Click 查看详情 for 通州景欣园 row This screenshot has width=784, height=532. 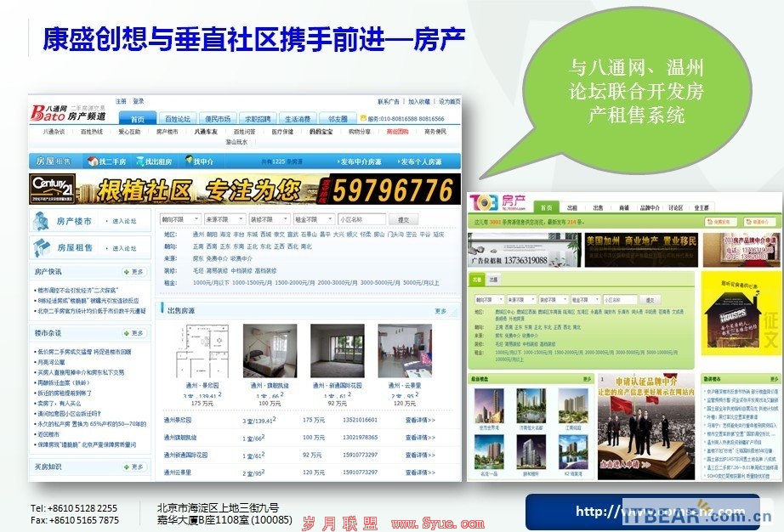[x=420, y=420]
